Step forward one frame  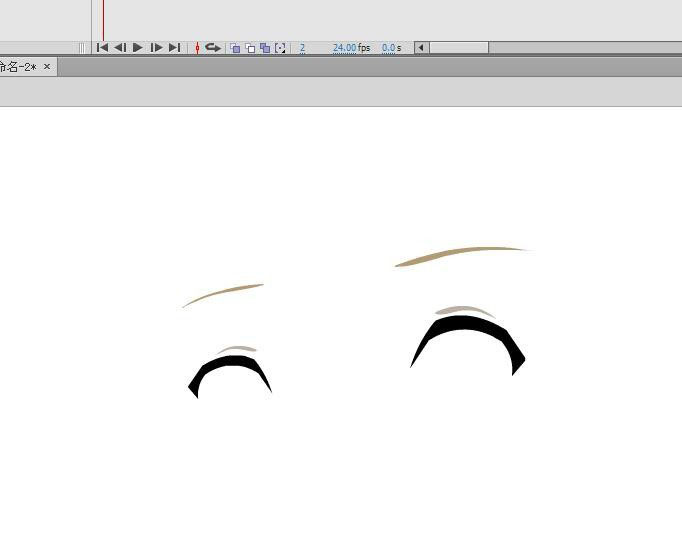(x=156, y=47)
